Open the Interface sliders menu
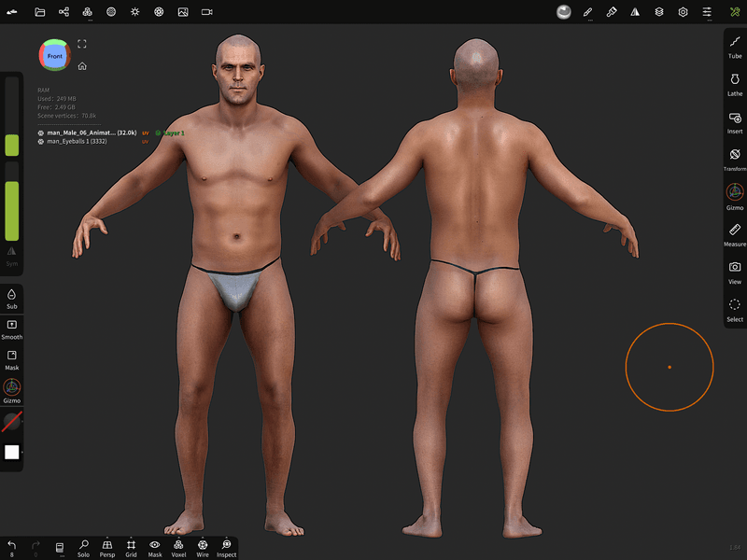 pyautogui.click(x=708, y=12)
